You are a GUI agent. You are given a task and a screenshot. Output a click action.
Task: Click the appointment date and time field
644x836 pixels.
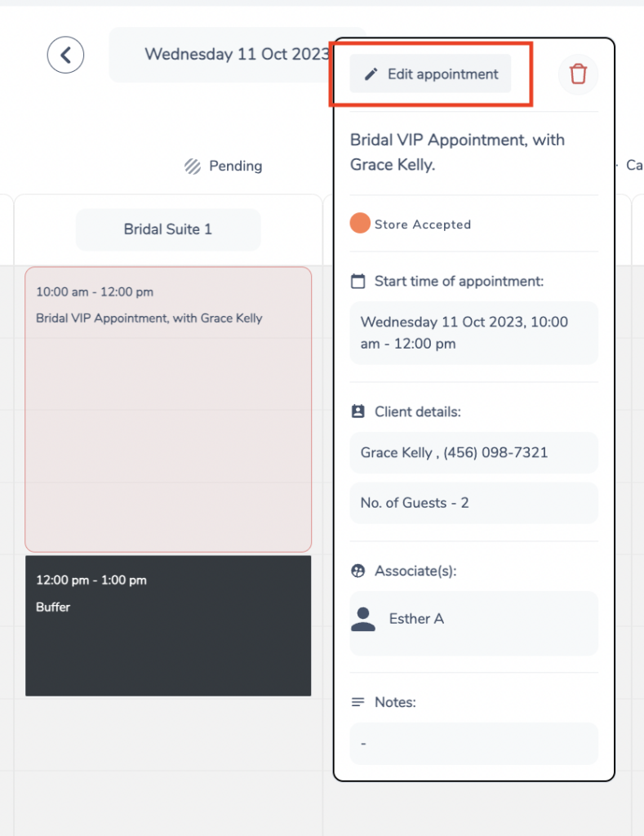click(x=474, y=333)
